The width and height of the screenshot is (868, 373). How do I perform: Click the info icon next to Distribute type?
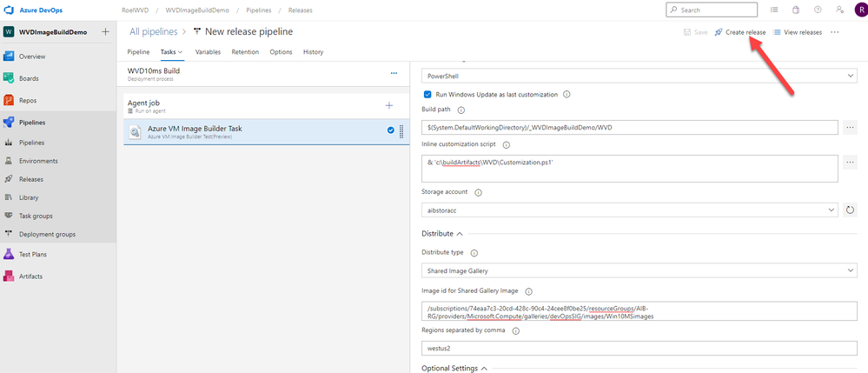tap(474, 253)
